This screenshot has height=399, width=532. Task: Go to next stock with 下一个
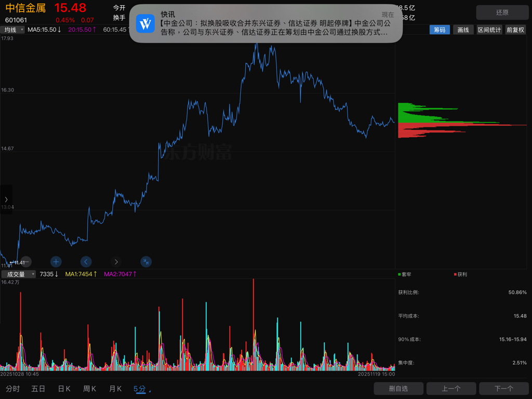504,389
